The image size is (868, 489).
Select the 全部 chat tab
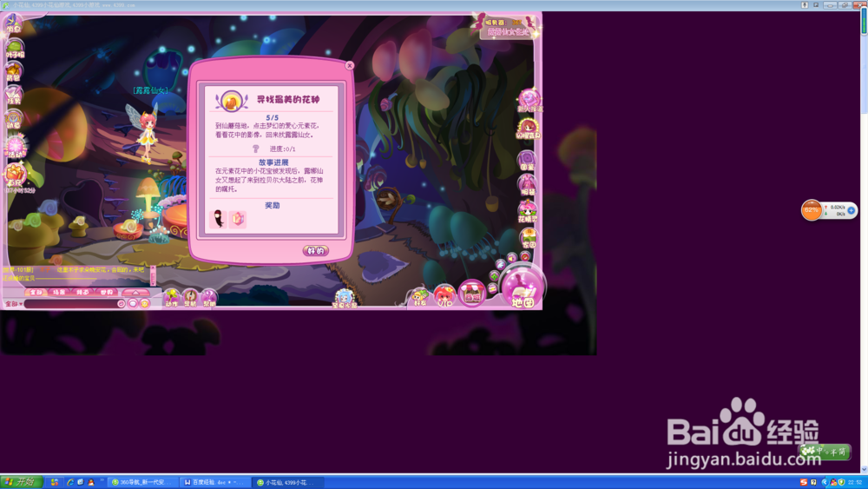coord(36,292)
